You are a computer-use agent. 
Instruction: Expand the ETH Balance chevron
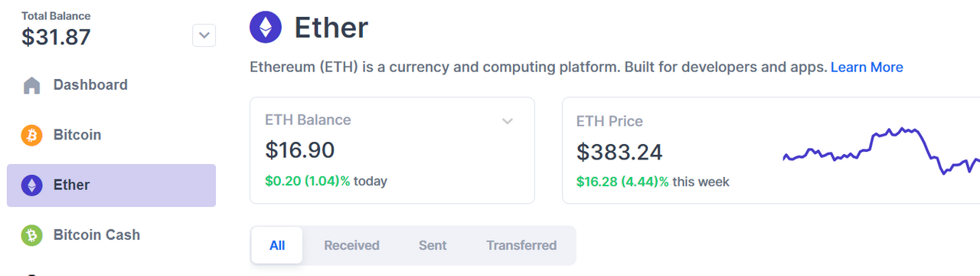click(507, 121)
